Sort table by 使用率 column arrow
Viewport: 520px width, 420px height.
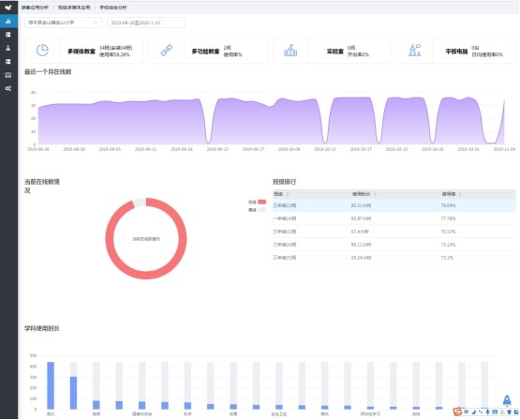(x=461, y=194)
